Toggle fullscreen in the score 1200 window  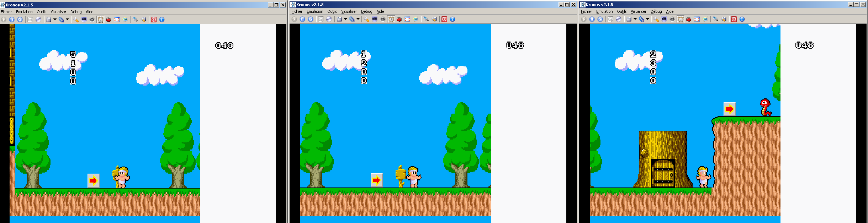pyautogui.click(x=407, y=19)
